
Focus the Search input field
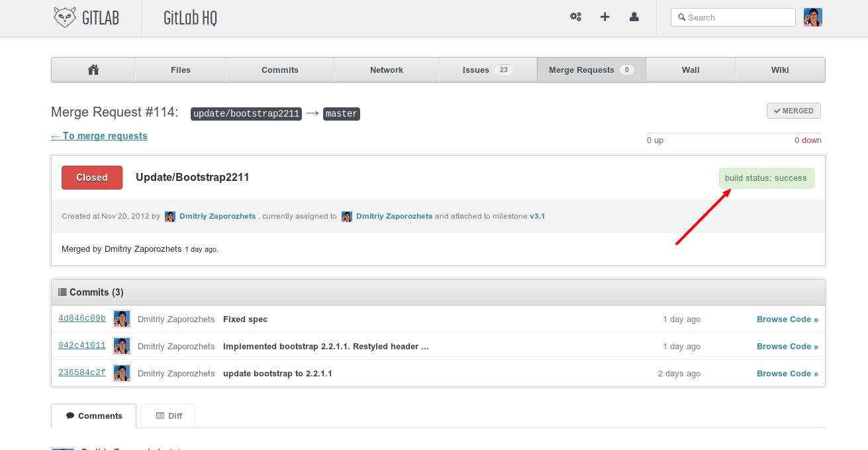735,17
